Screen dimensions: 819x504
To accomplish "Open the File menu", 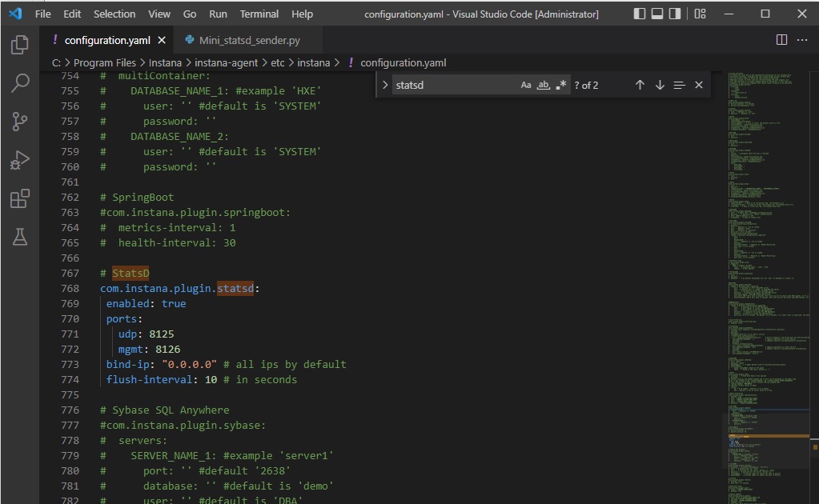I will tap(42, 14).
